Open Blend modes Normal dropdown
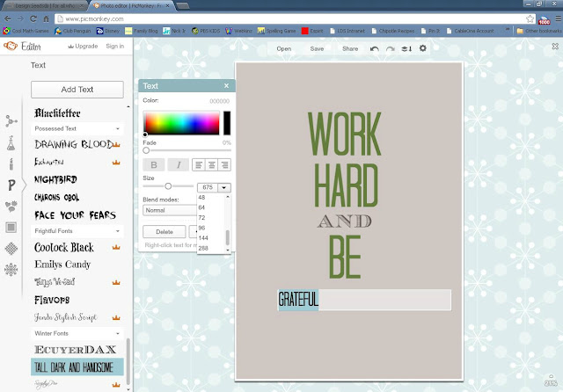 170,210
